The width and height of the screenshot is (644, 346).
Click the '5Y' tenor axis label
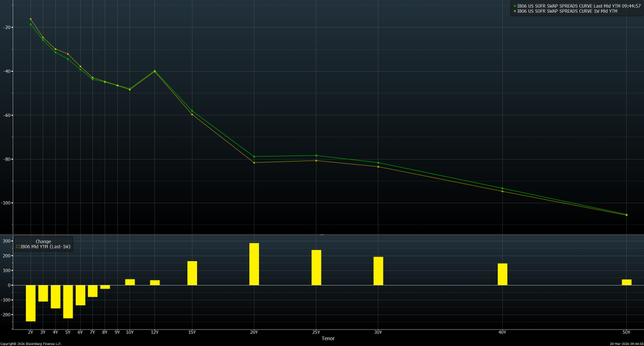68,332
